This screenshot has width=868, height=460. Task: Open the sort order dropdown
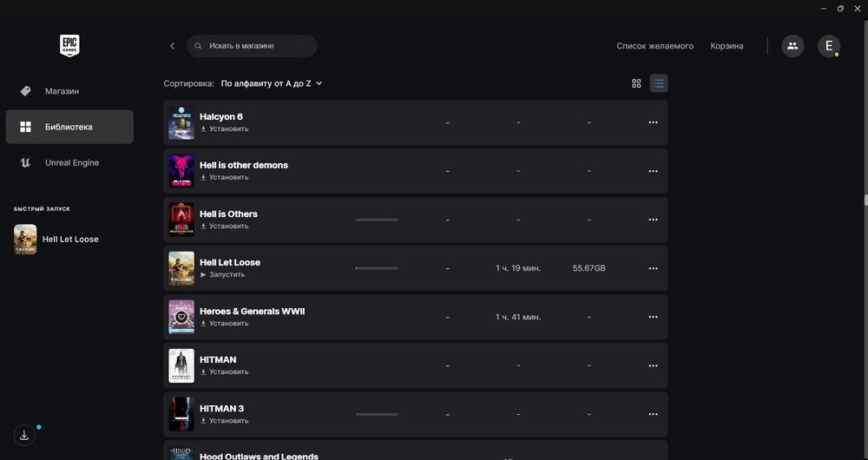tap(272, 83)
